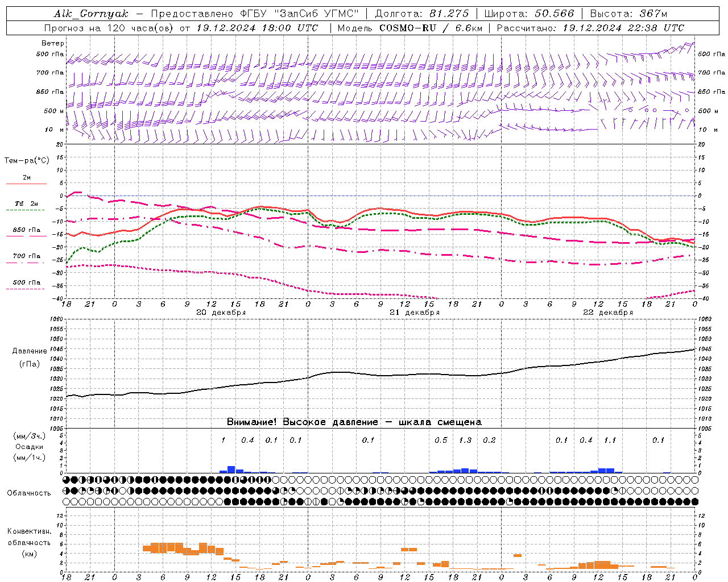
Task: Click the 2м temperature legend entry
Action: pos(27,177)
